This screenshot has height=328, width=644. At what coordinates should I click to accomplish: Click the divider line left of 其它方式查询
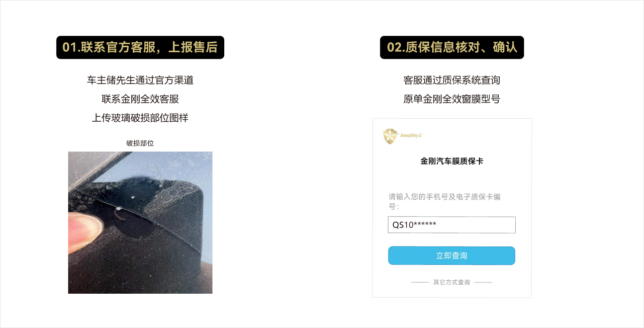420,282
